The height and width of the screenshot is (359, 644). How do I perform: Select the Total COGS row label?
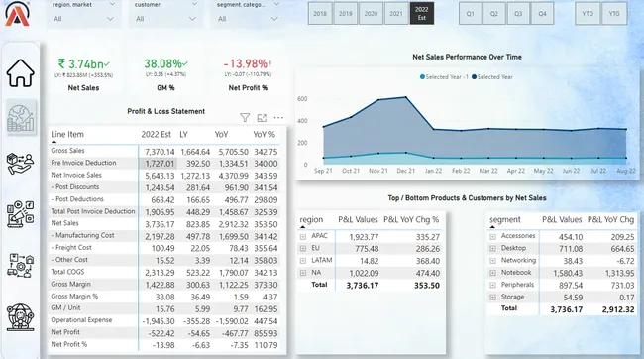click(x=67, y=272)
